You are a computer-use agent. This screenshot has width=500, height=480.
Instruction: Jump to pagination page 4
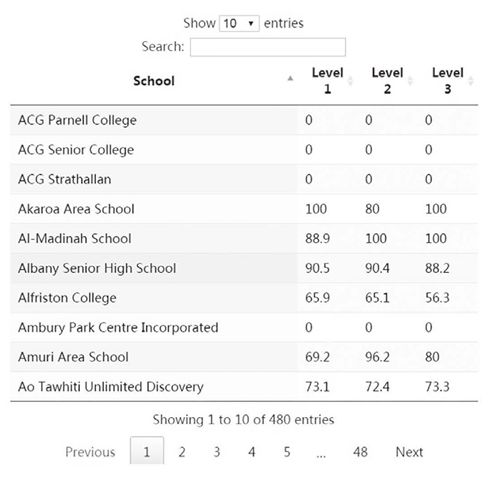click(252, 452)
